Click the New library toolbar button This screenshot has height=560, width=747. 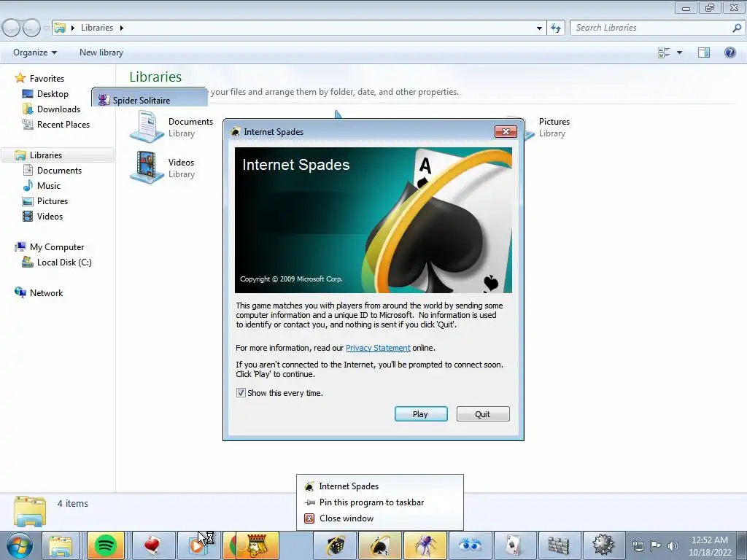101,52
